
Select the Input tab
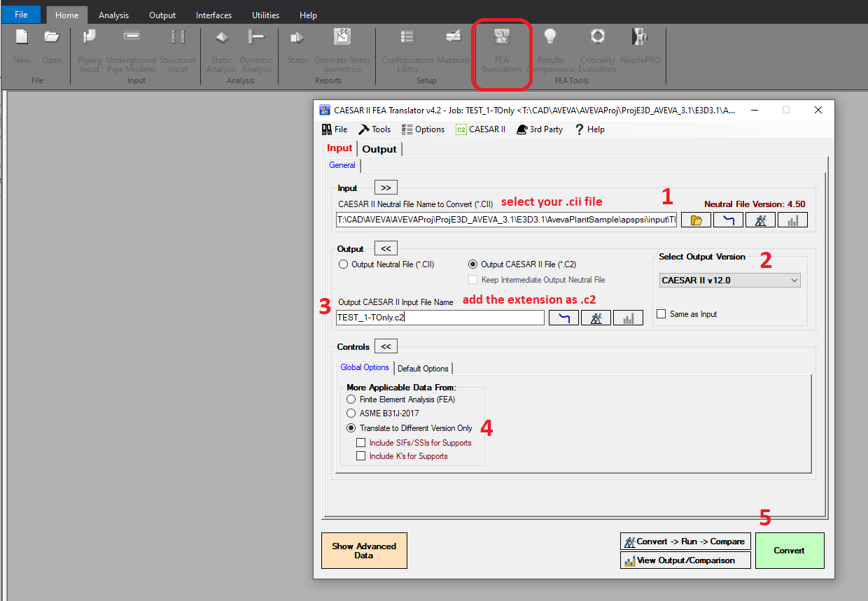tap(339, 148)
